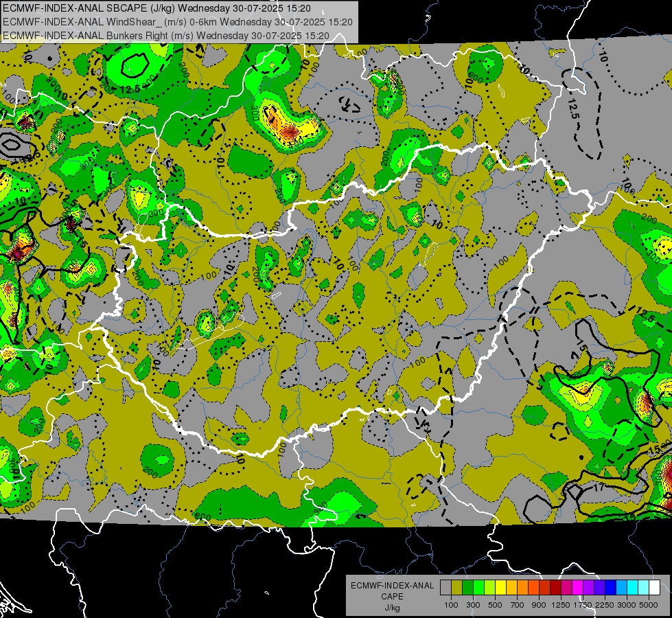Click the legend value 300
This screenshot has height=618, width=672.
coord(473,605)
